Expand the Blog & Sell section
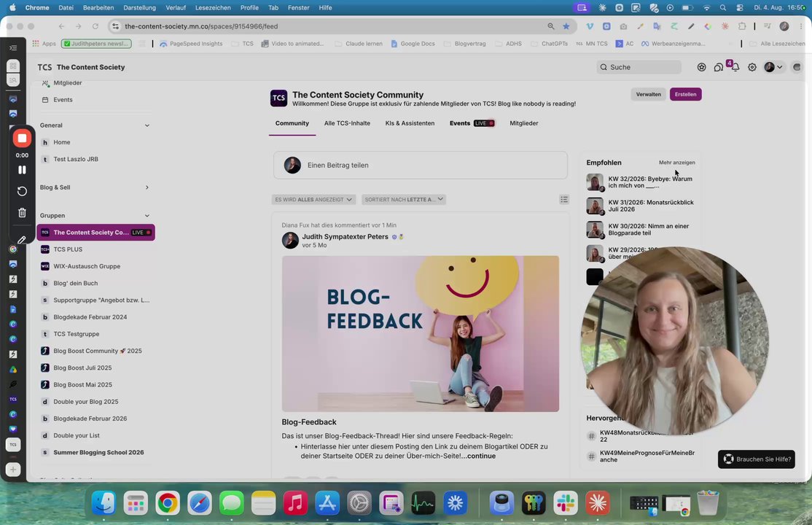This screenshot has height=525, width=812. pyautogui.click(x=147, y=187)
